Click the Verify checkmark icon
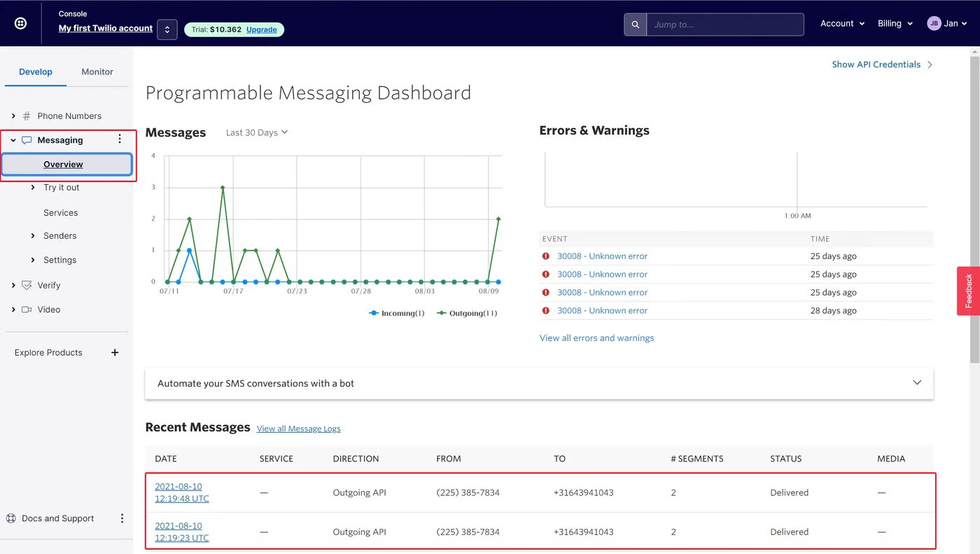 coord(27,285)
